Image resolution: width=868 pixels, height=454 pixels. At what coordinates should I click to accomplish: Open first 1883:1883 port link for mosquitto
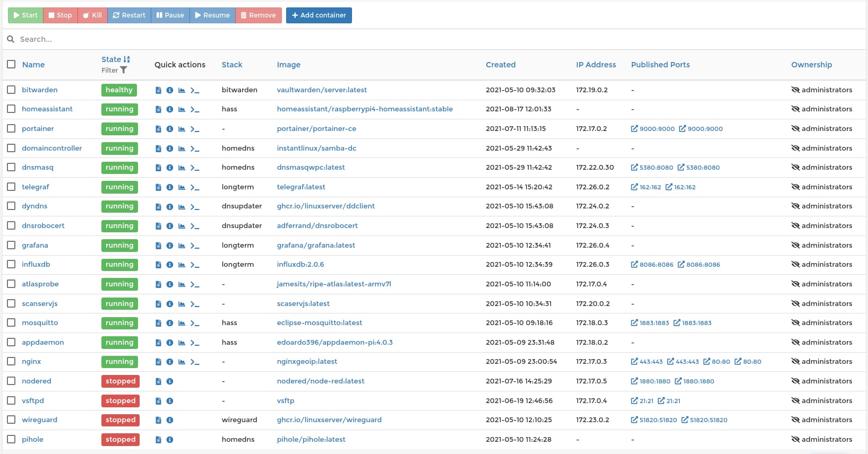(650, 323)
